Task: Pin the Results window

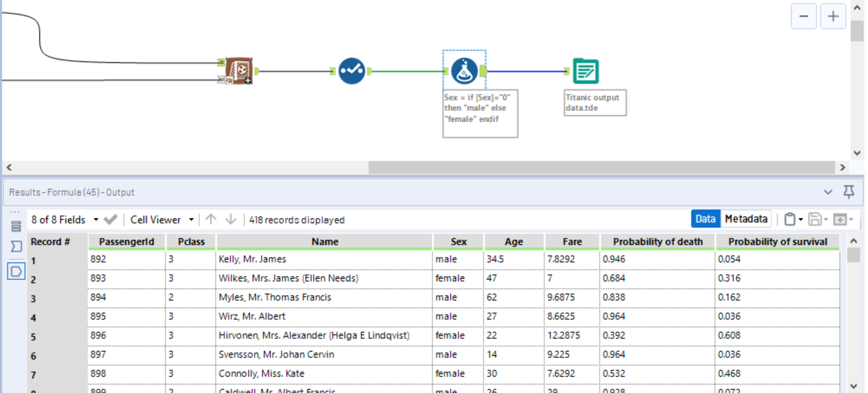Action: pyautogui.click(x=848, y=192)
